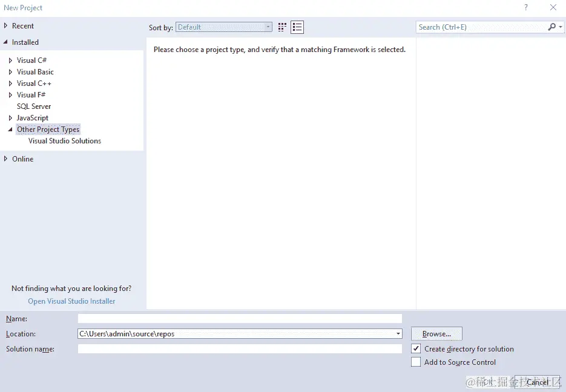Click the Search (Ctrl+E) box
The height and width of the screenshot is (392, 566).
tap(481, 27)
